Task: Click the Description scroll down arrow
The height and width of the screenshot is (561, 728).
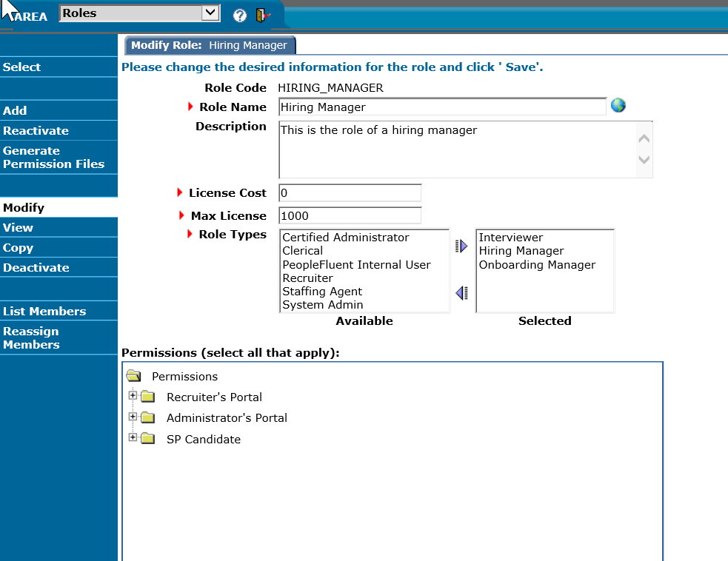Action: pos(644,160)
